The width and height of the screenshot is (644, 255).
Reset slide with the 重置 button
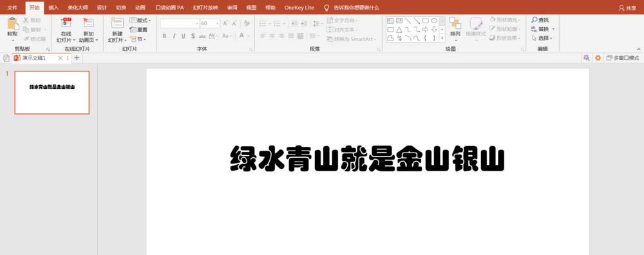138,30
